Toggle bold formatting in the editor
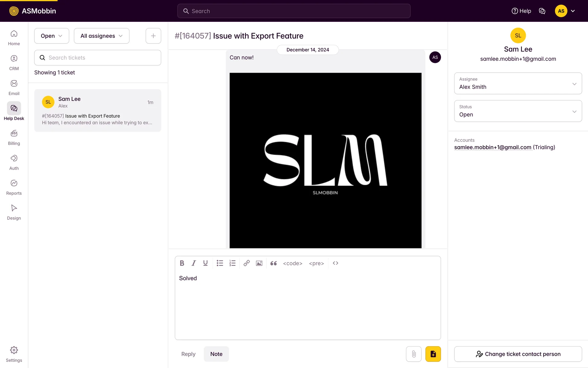This screenshot has width=588, height=368. point(182,263)
